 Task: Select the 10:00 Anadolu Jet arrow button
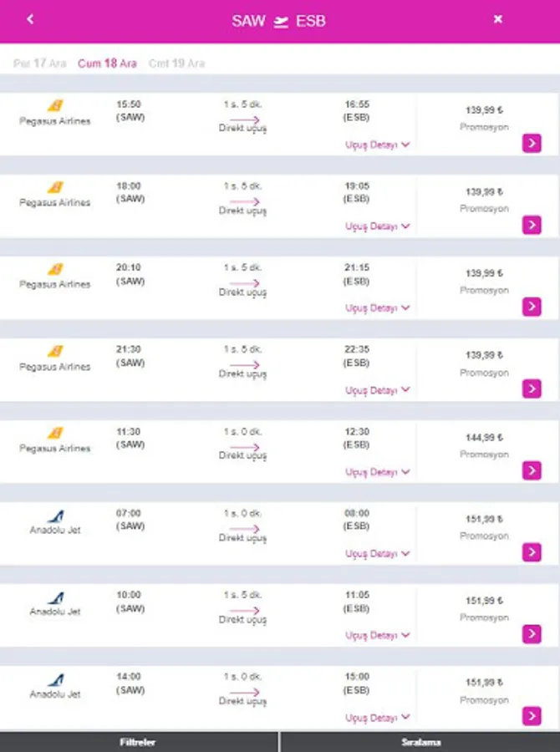point(532,634)
